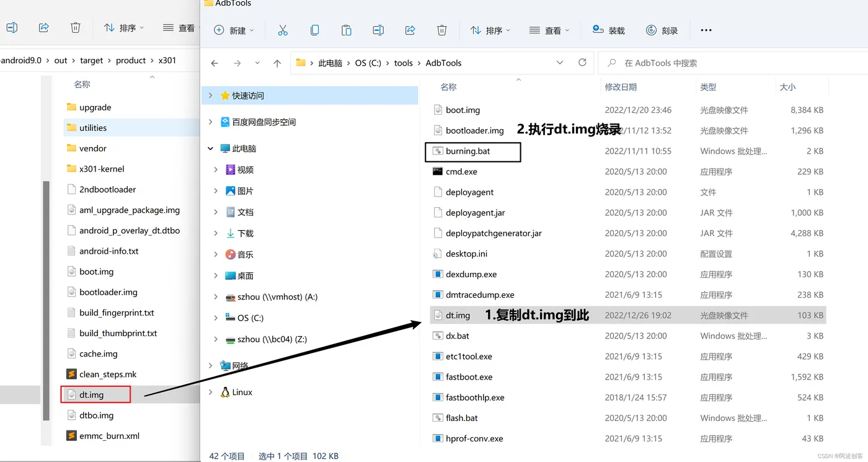Image resolution: width=868 pixels, height=462 pixels.
Task: Select dtbo.img in x301 window
Action: point(96,415)
